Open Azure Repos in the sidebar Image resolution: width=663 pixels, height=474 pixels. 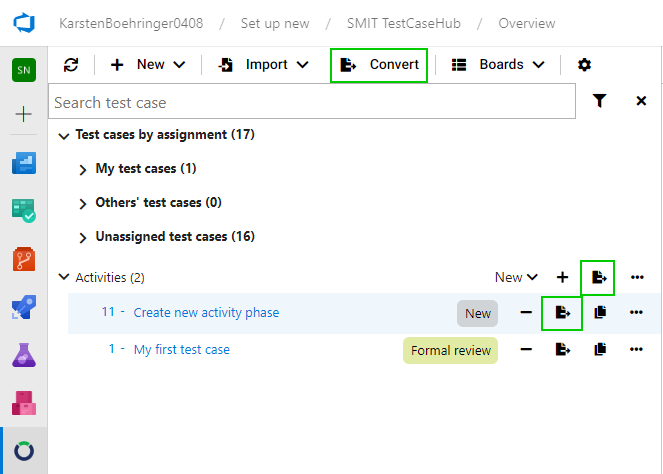24,260
